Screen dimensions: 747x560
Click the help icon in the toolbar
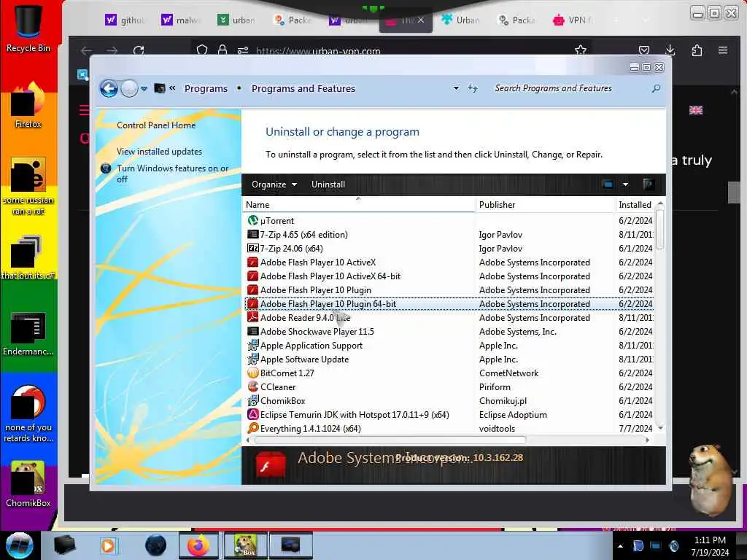[x=648, y=184]
